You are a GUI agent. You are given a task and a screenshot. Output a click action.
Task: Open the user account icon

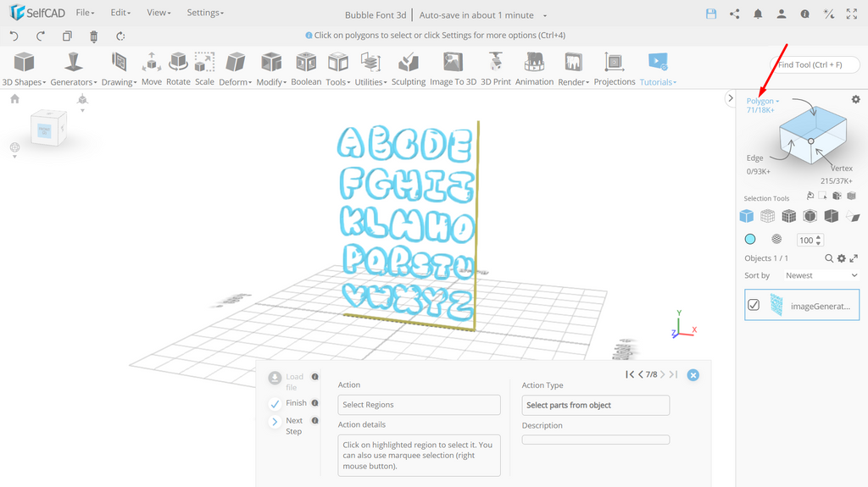[x=781, y=14]
